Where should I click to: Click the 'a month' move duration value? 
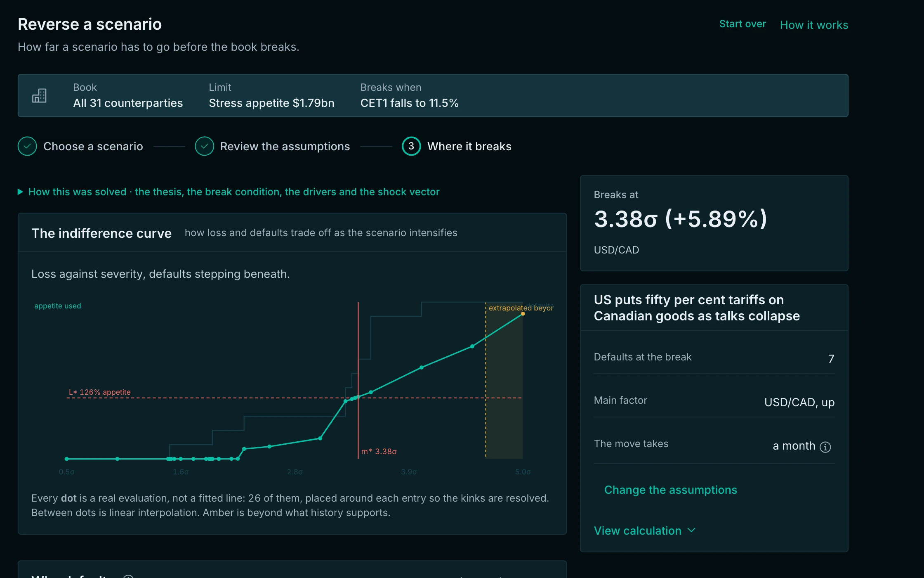tap(794, 446)
